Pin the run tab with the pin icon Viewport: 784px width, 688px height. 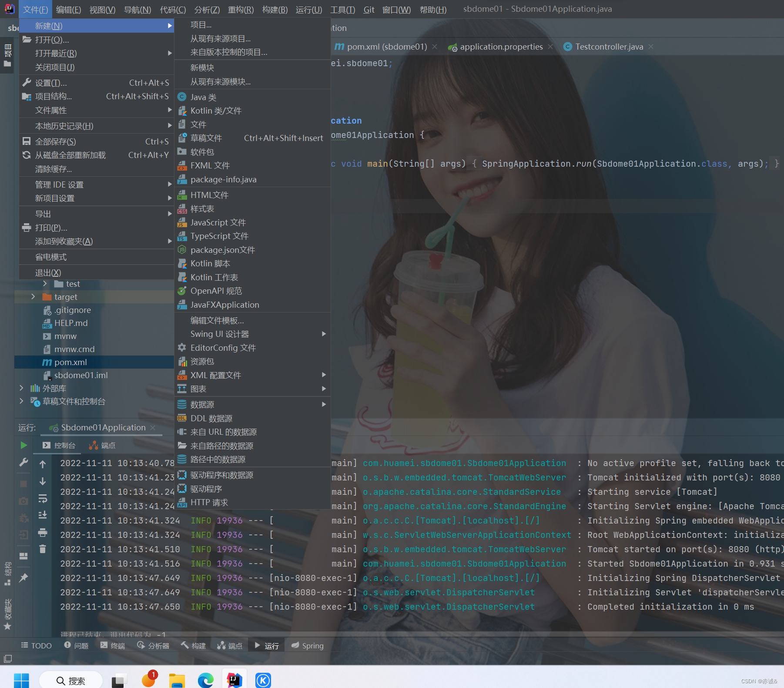(x=23, y=577)
